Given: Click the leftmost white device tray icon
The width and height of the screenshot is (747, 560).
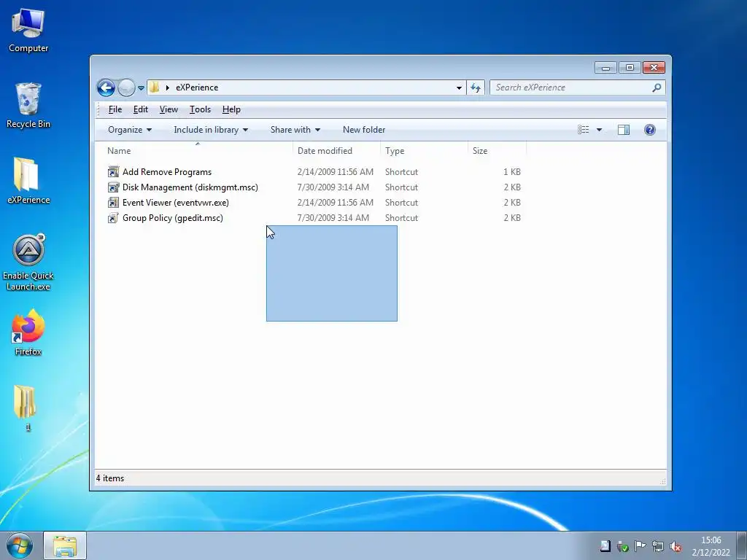Looking at the screenshot, I should [605, 546].
